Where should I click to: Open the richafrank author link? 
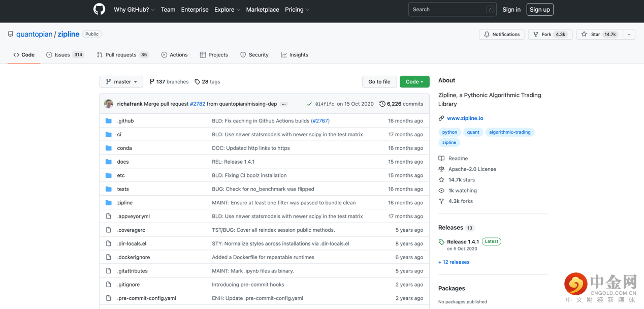(x=130, y=104)
